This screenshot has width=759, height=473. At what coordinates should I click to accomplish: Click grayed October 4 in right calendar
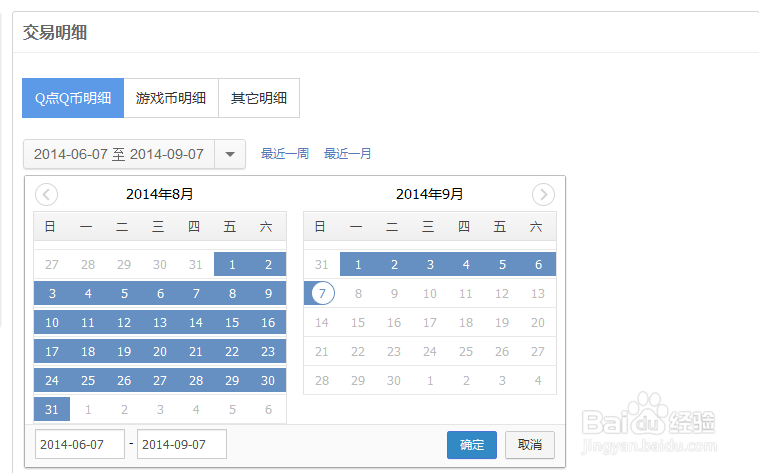(x=538, y=381)
